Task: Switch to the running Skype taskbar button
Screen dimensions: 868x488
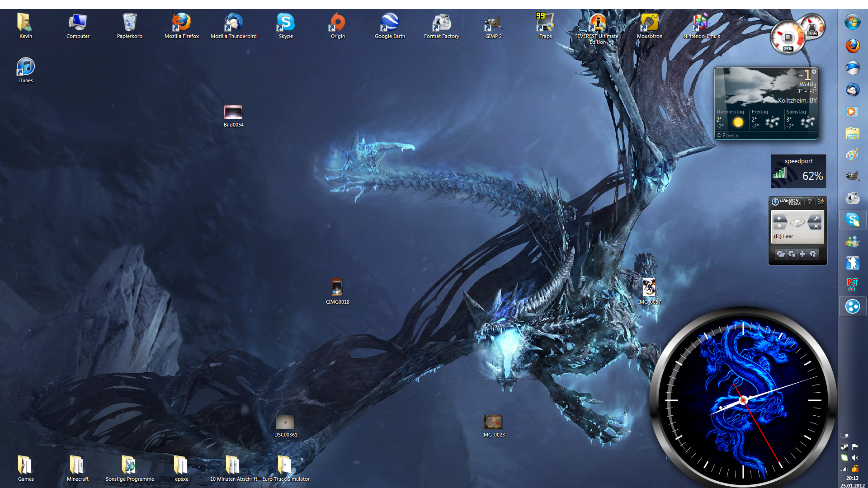Action: pos(853,220)
